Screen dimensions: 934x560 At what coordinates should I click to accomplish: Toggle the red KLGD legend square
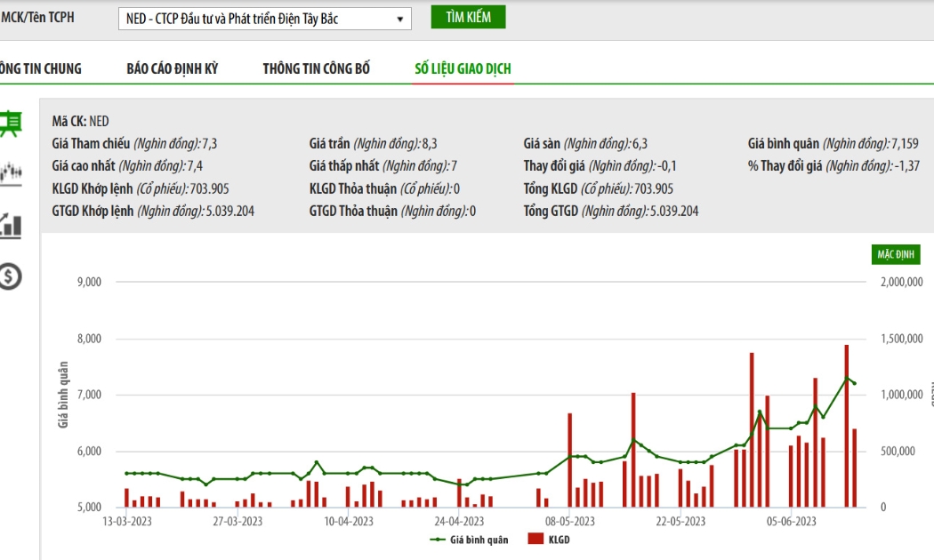point(535,539)
